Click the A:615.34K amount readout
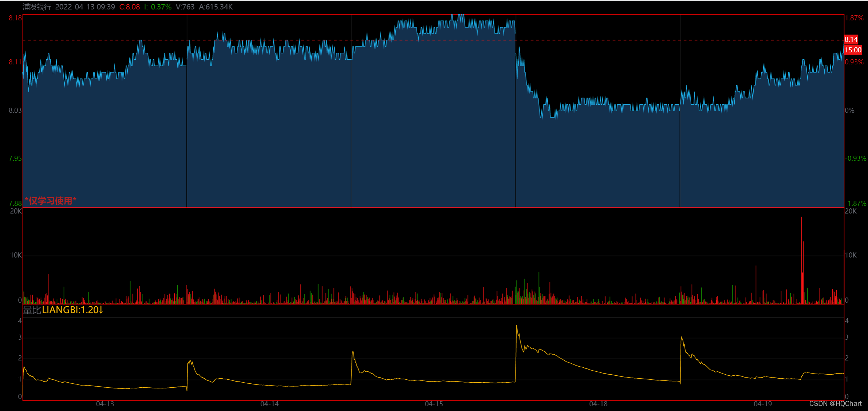Screen dimensions: 868x411 coord(216,7)
